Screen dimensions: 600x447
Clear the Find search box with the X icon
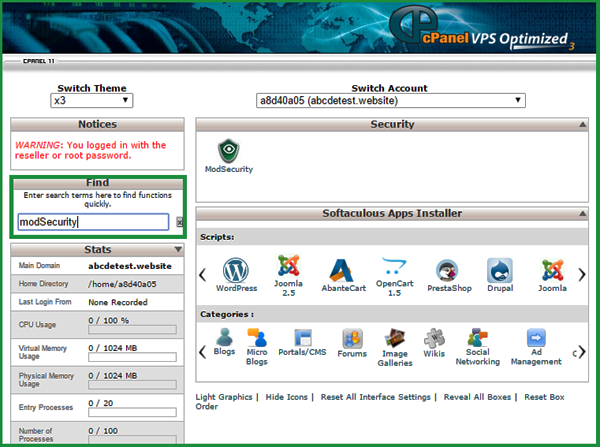[179, 222]
